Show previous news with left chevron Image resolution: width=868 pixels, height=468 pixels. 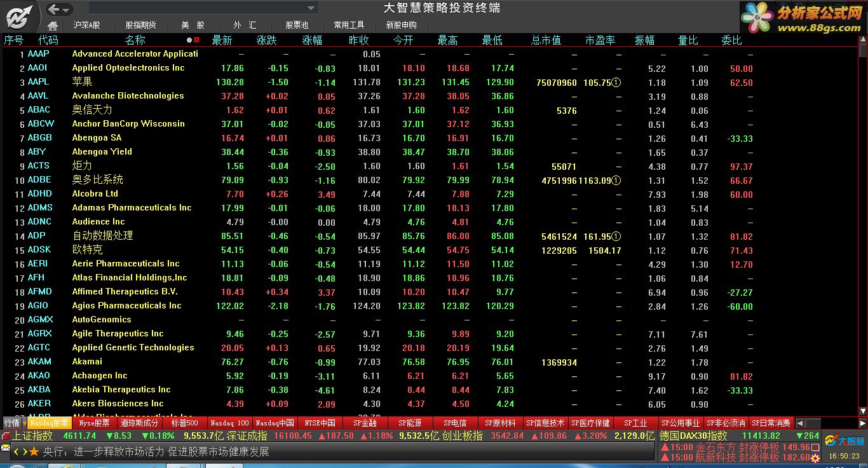[16, 452]
